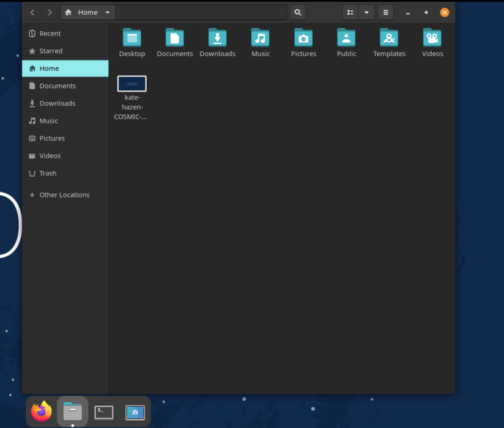The image size is (504, 428).
Task: Open Downloads in the sidebar
Action: point(65,103)
